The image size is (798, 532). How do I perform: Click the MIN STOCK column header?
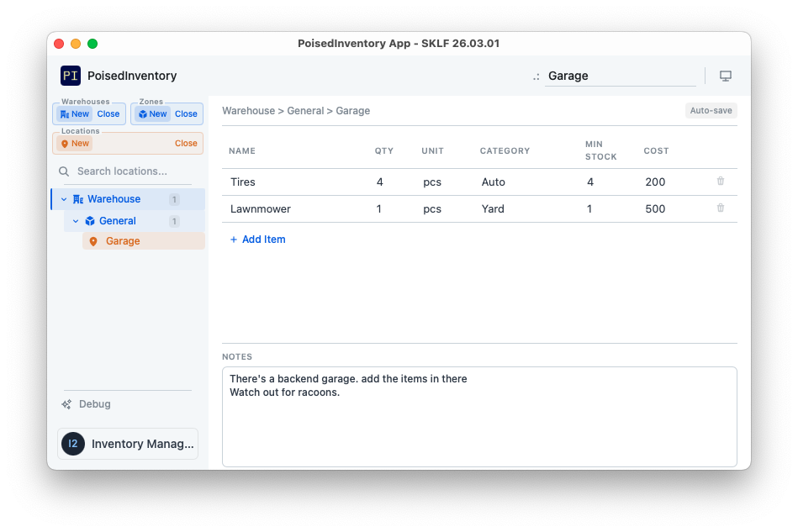click(600, 150)
